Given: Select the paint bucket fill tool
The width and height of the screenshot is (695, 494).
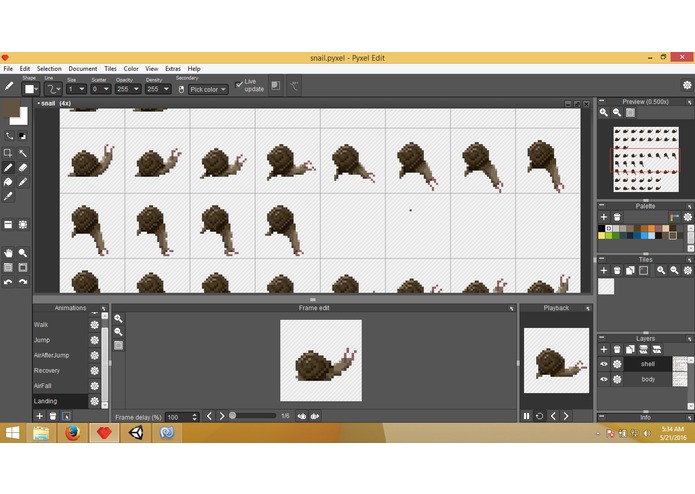Looking at the screenshot, I should [x=8, y=182].
